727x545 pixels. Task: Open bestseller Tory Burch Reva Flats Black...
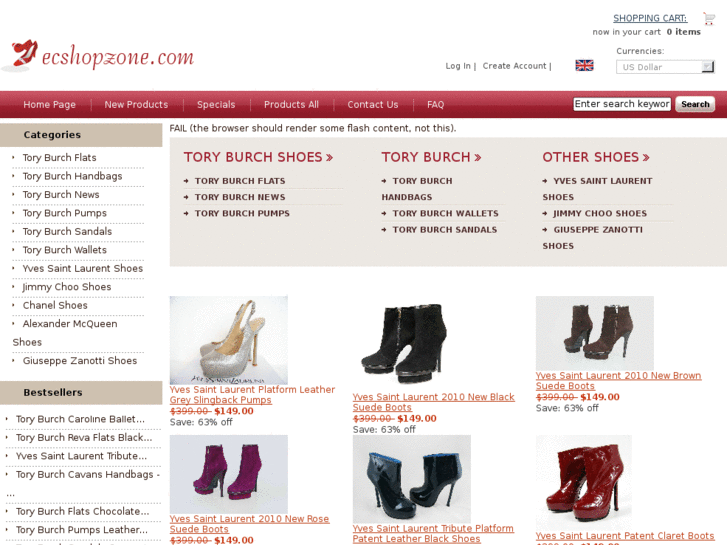[x=84, y=438]
